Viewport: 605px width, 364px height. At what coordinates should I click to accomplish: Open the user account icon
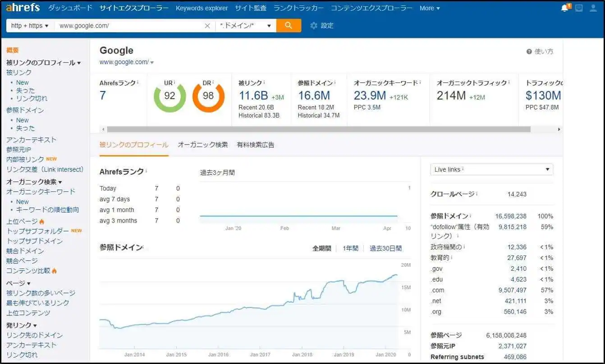[593, 8]
